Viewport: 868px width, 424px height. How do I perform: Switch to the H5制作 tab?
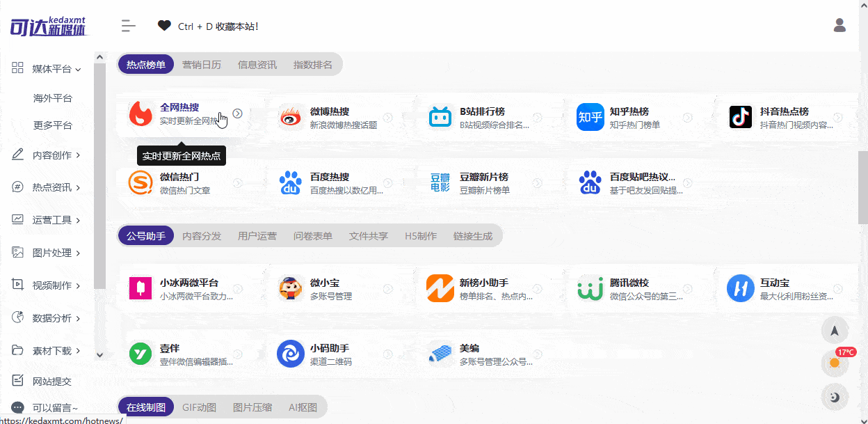[421, 236]
